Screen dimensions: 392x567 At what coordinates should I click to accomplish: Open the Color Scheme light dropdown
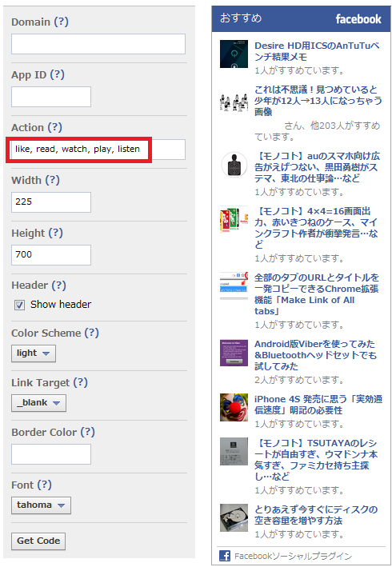34,353
